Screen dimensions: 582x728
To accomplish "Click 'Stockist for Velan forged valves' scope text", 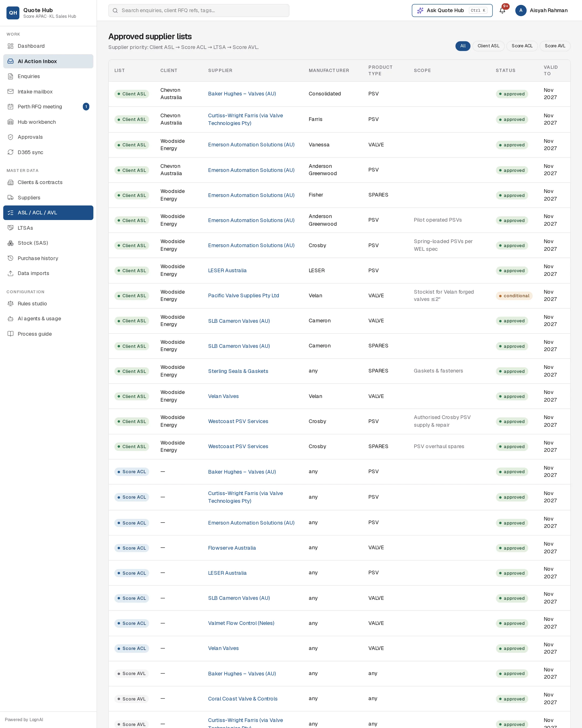I will click(444, 296).
